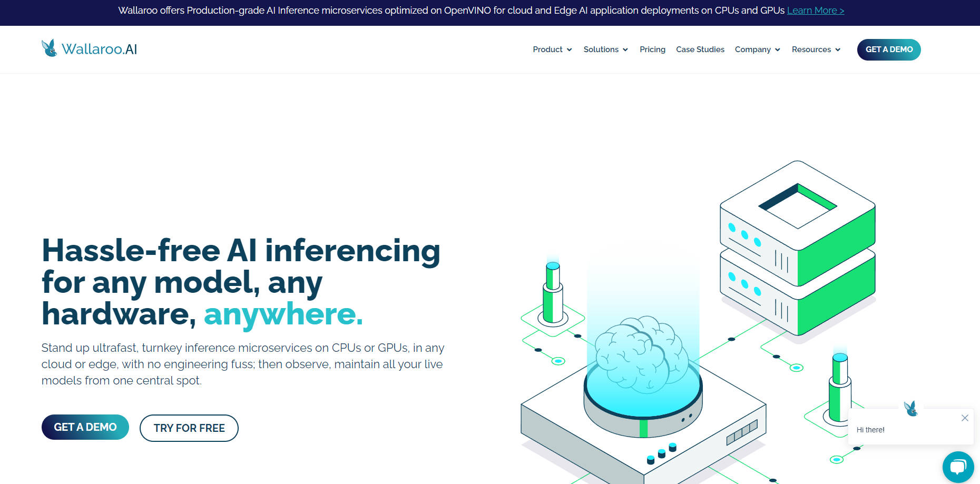This screenshot has width=980, height=484.
Task: Click the stacked green server illustration
Action: [797, 248]
